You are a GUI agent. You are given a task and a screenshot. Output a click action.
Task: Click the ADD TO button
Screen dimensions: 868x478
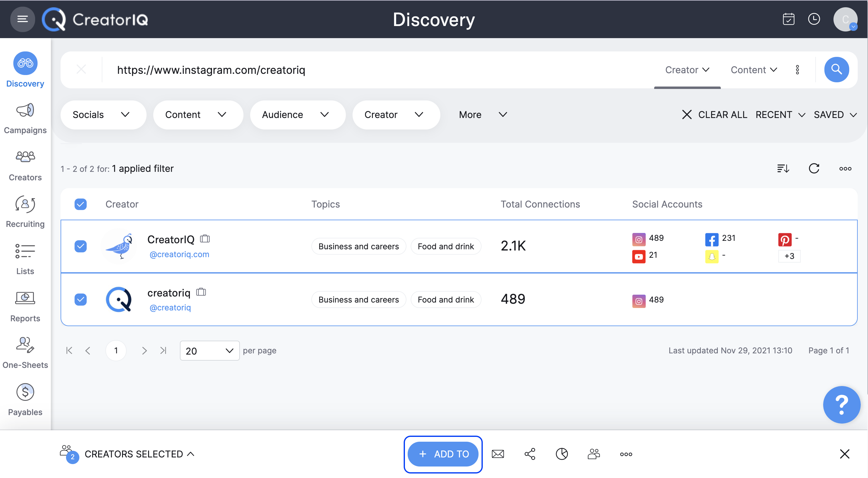[443, 454]
